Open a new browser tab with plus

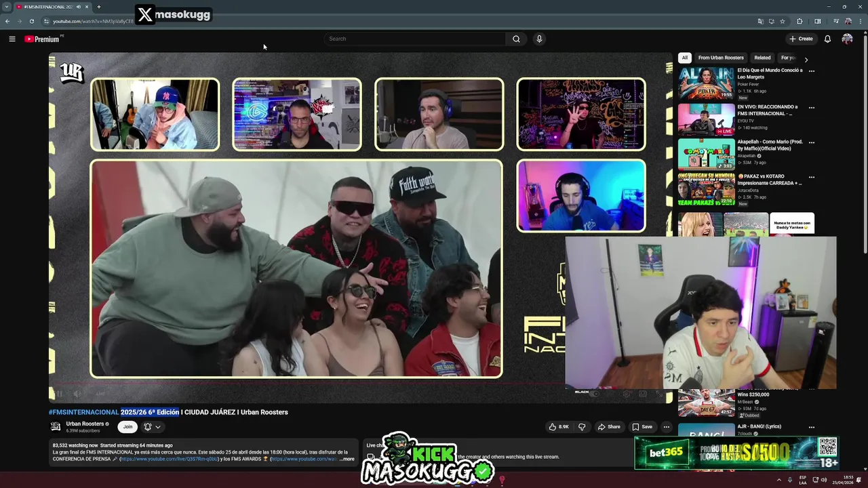click(99, 7)
